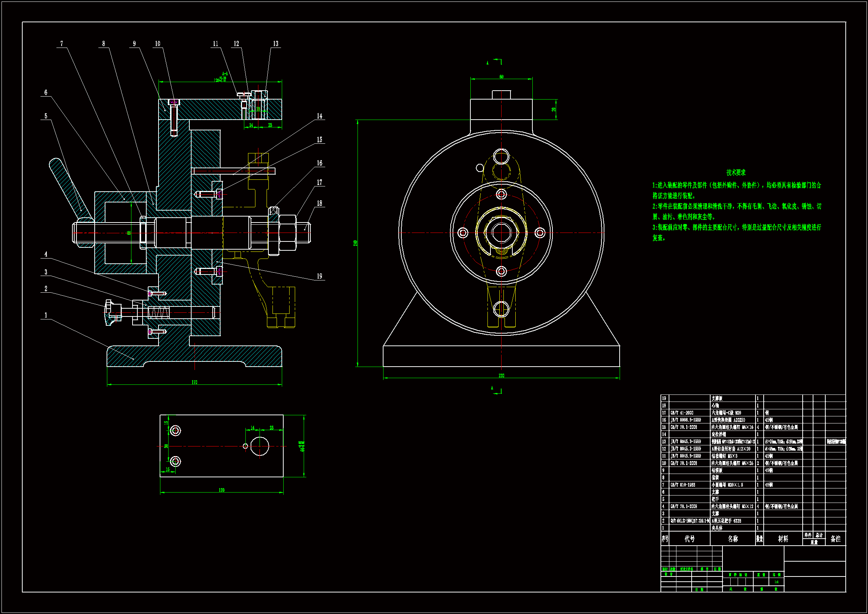The width and height of the screenshot is (868, 614).
Task: Click the GB/T 41-2000 code cell
Action: click(x=682, y=413)
